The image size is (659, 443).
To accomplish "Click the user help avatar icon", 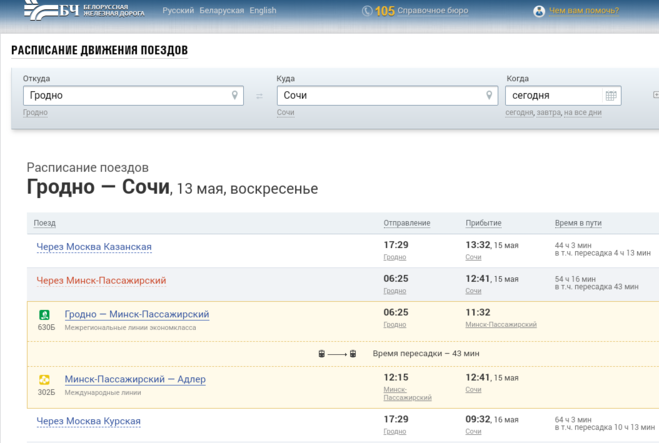I will pos(539,11).
